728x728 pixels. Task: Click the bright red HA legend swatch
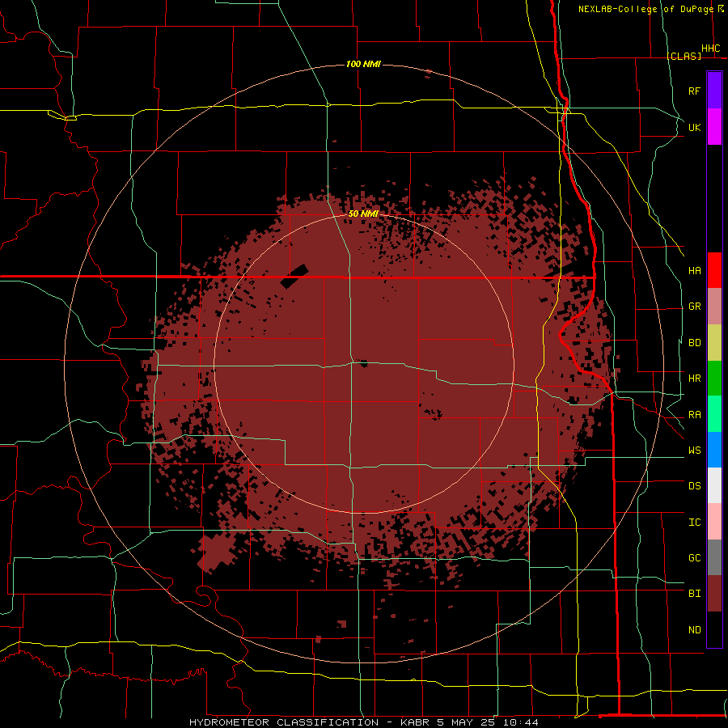714,270
